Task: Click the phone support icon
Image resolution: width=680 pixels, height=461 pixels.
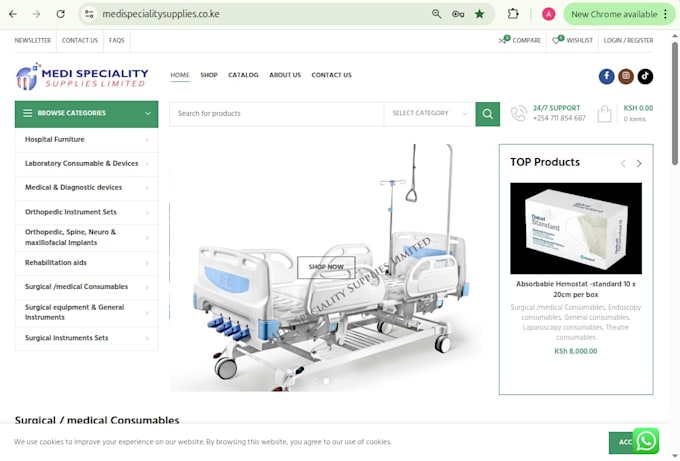Action: 519,114
